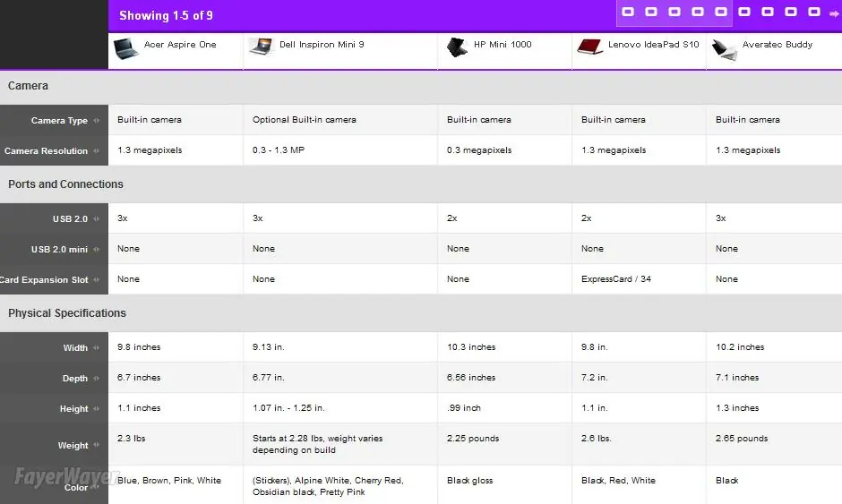Open the Averatec Buddy laptop thumbnail
Screen dimensions: 842x504
725,49
